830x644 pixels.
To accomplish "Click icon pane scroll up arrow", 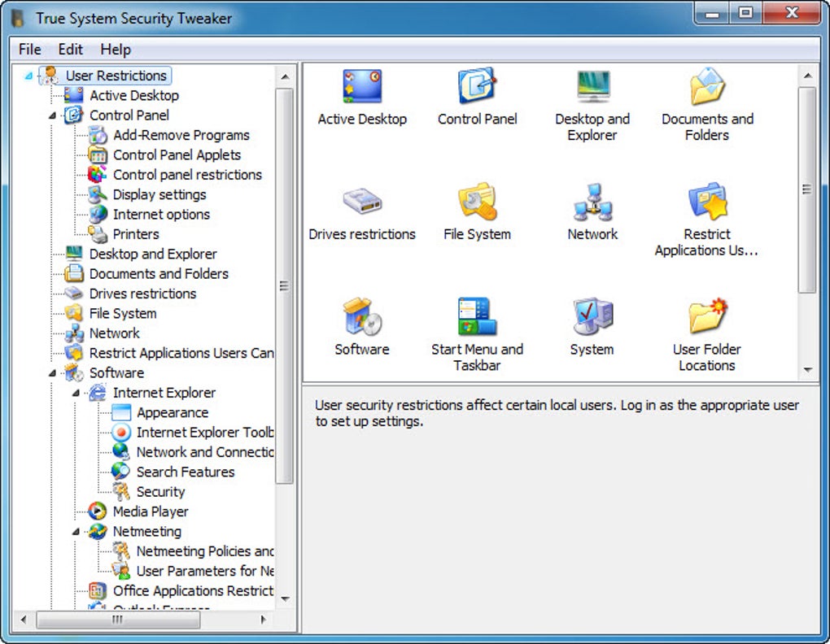I will (807, 76).
